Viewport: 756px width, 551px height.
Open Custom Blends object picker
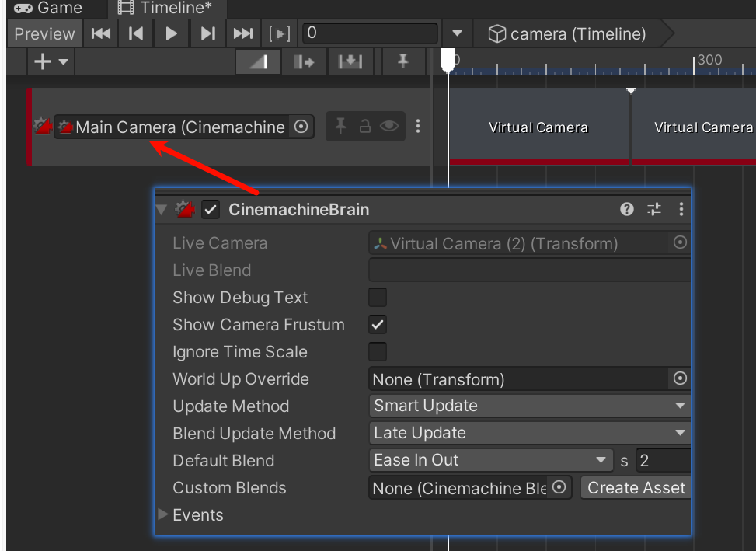tap(559, 487)
